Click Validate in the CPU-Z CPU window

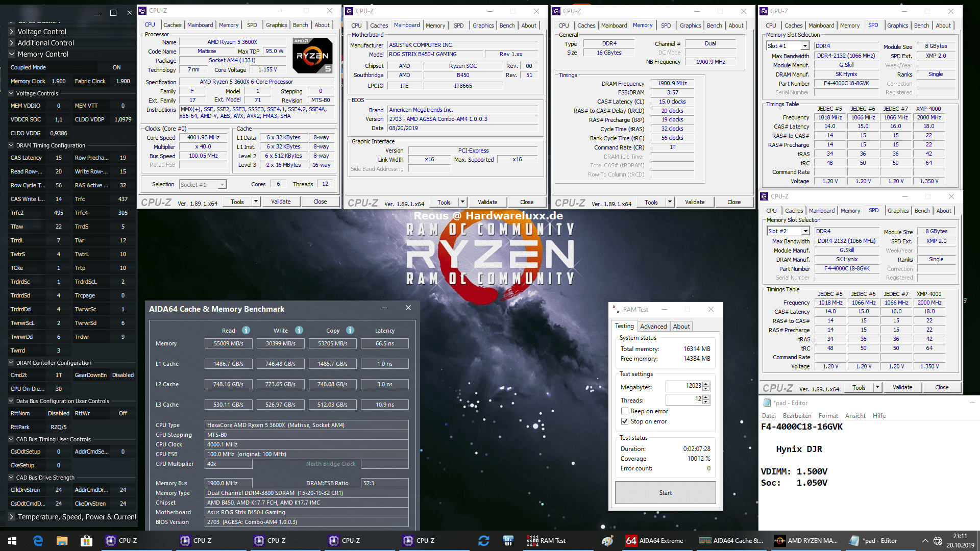click(x=281, y=202)
